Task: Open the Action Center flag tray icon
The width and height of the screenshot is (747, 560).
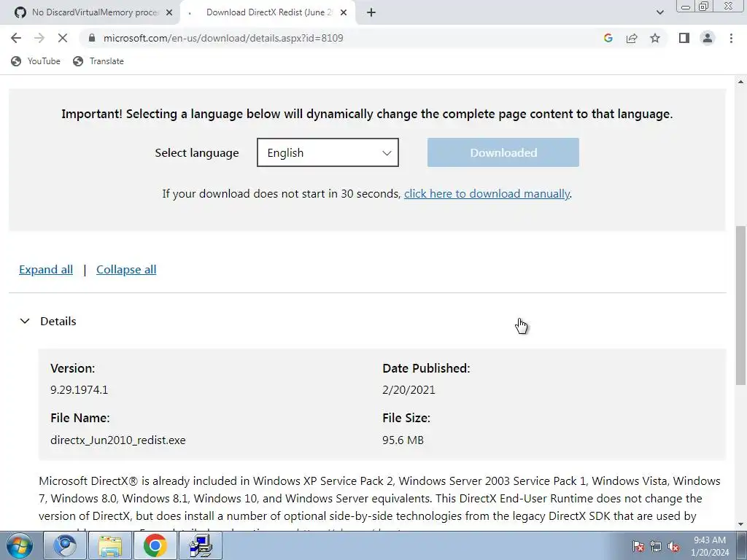Action: 638,546
